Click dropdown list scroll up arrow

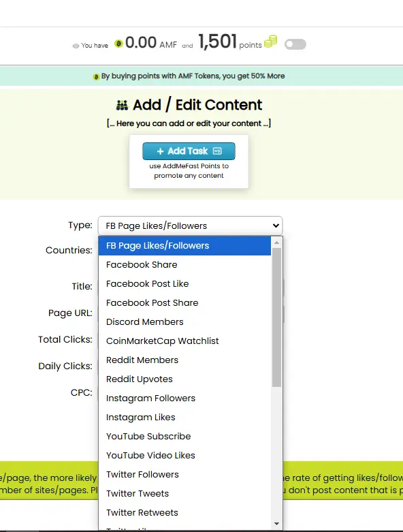276,242
